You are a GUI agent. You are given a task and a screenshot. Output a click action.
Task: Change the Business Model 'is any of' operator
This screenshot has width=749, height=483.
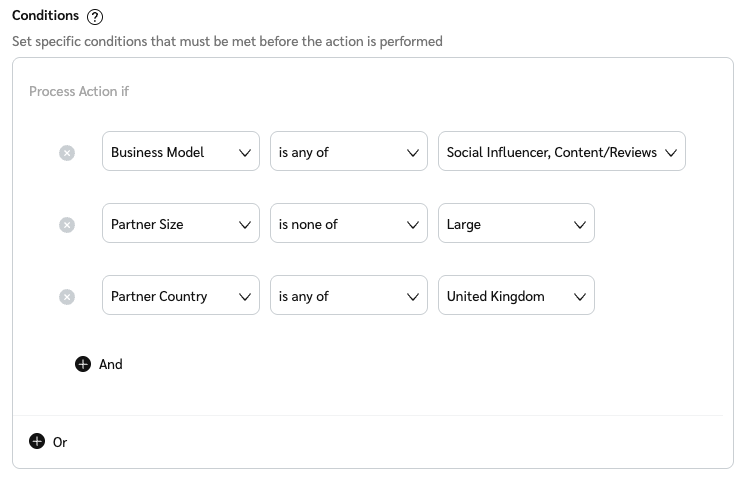(348, 152)
